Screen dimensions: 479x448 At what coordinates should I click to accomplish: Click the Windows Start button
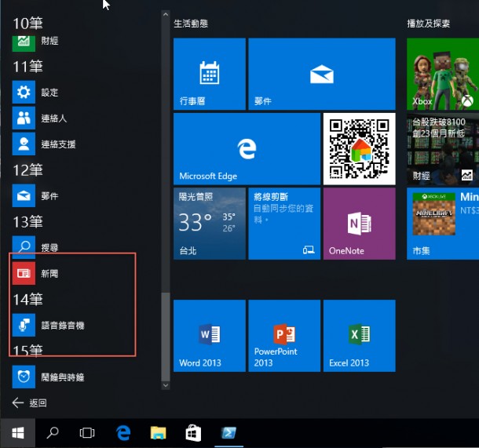(18, 433)
